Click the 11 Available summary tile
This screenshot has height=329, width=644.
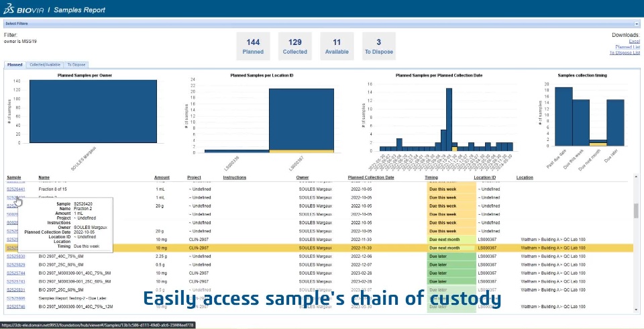(x=337, y=46)
